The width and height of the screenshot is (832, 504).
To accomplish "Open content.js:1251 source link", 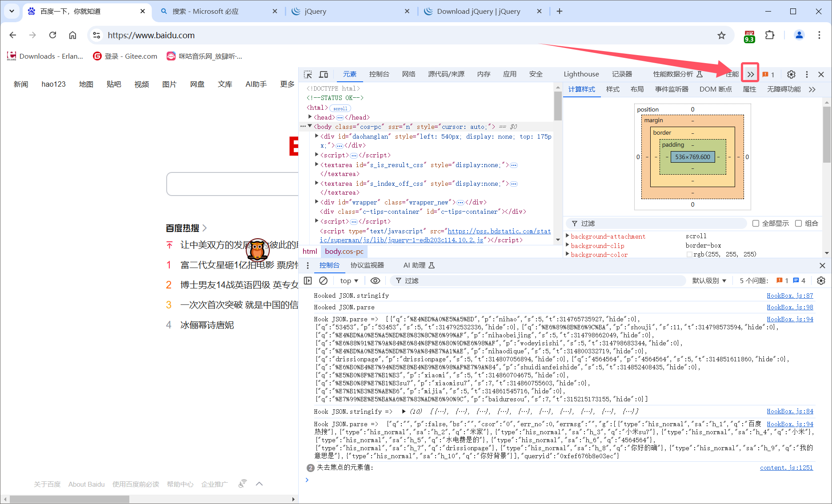I will pos(786,468).
